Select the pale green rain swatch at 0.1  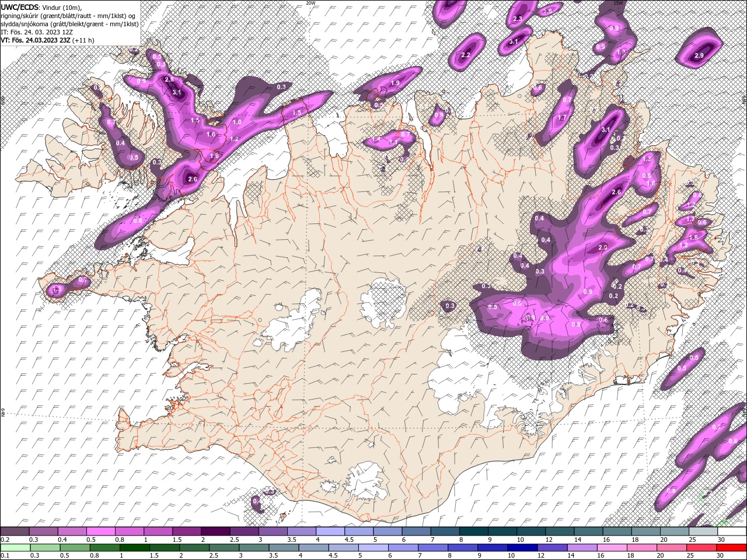15,548
